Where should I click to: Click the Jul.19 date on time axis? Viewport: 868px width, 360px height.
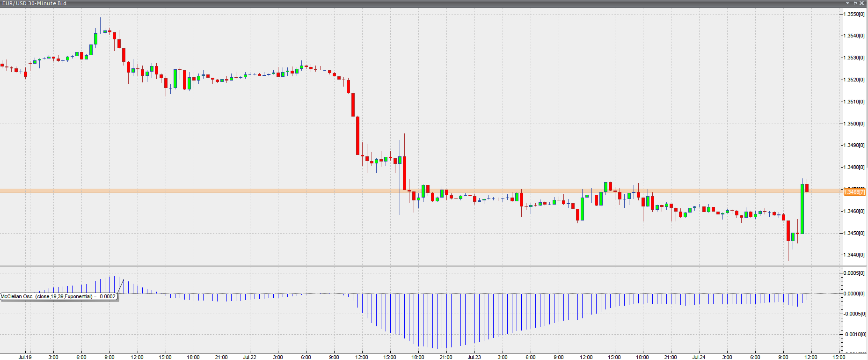click(25, 357)
